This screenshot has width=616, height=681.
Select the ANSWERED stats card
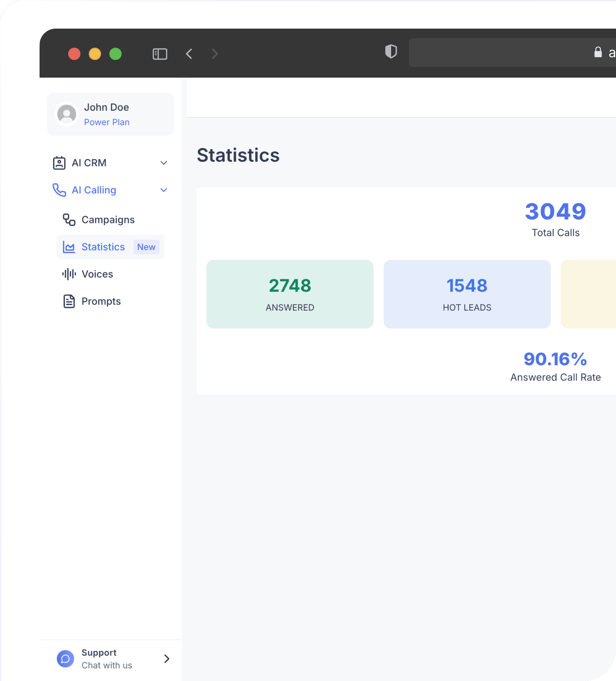coord(289,294)
